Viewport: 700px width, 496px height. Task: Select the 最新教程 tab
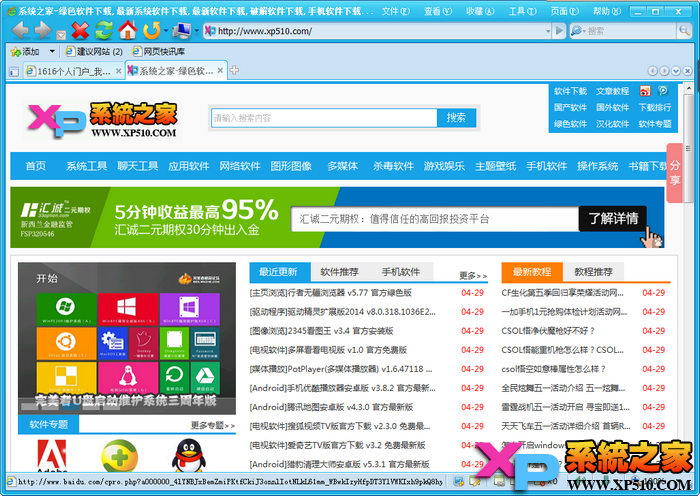click(532, 272)
